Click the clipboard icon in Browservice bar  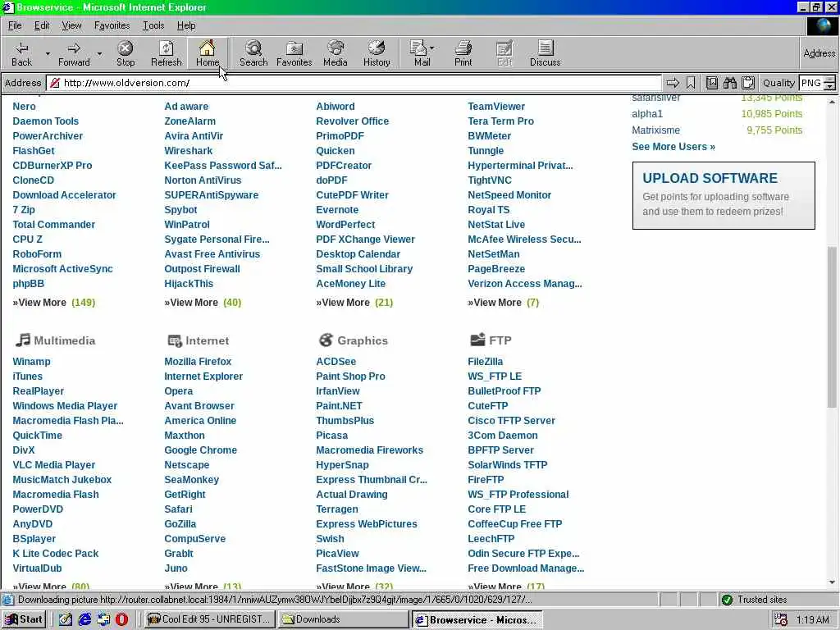pyautogui.click(x=748, y=83)
